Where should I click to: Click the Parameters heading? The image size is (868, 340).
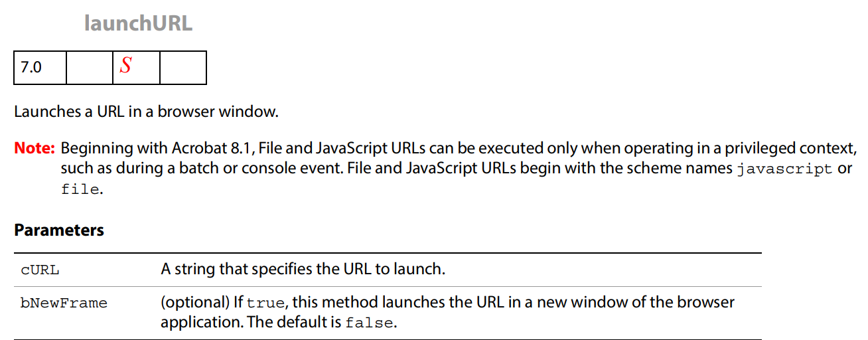pyautogui.click(x=59, y=230)
